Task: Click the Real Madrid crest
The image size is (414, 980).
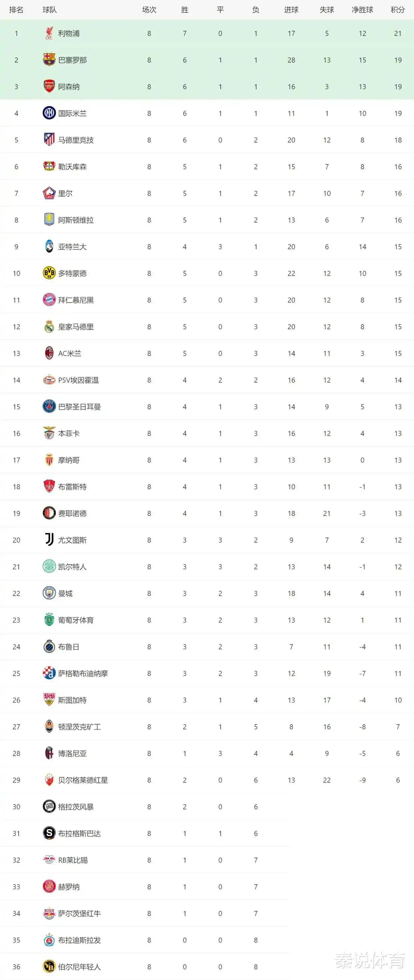Action: point(49,327)
